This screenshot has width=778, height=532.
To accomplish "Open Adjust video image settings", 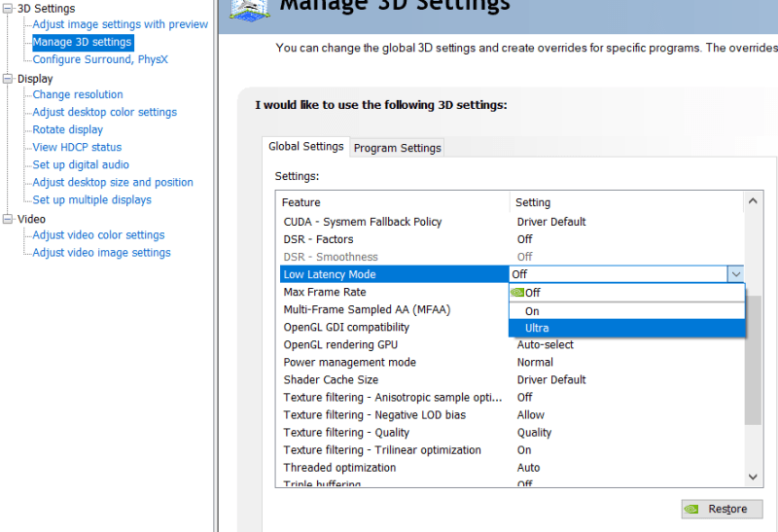I will 102,253.
